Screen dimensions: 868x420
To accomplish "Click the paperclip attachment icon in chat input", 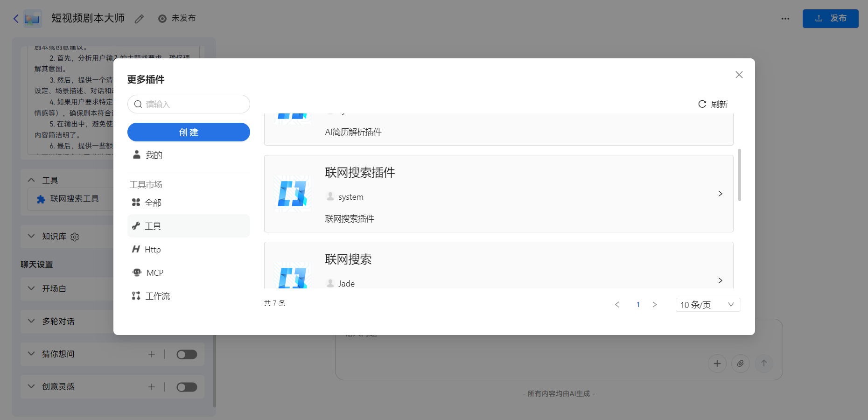I will click(x=741, y=364).
